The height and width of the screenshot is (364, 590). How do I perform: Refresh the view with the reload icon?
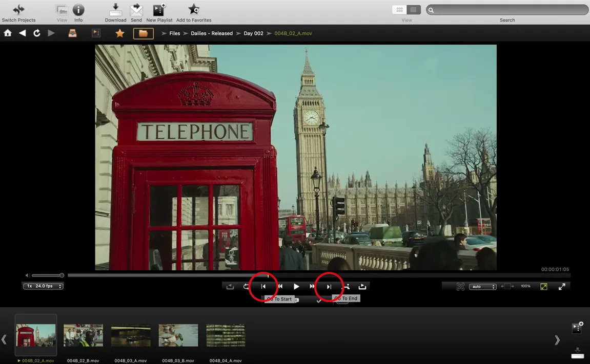tap(36, 32)
